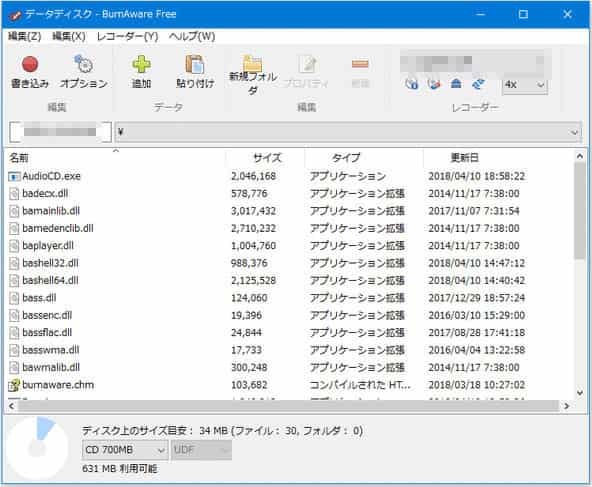Open the CD 700MB disc size dropdown
Screen dimensions: 592x487
coord(125,450)
